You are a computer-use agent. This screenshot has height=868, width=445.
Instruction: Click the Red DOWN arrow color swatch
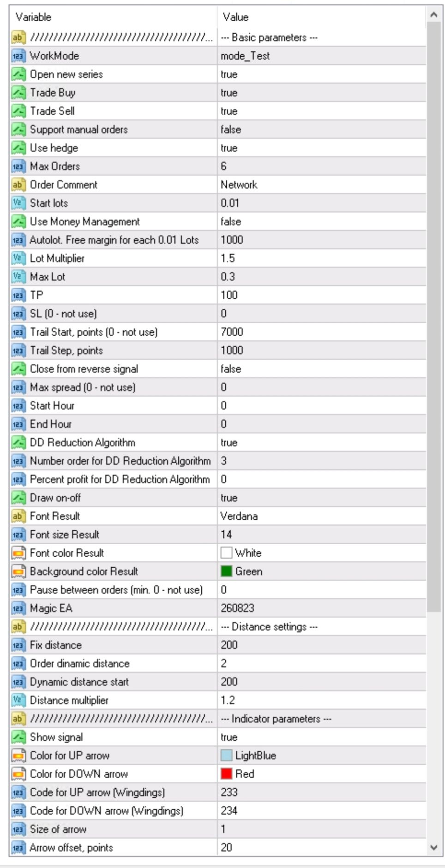tap(226, 774)
